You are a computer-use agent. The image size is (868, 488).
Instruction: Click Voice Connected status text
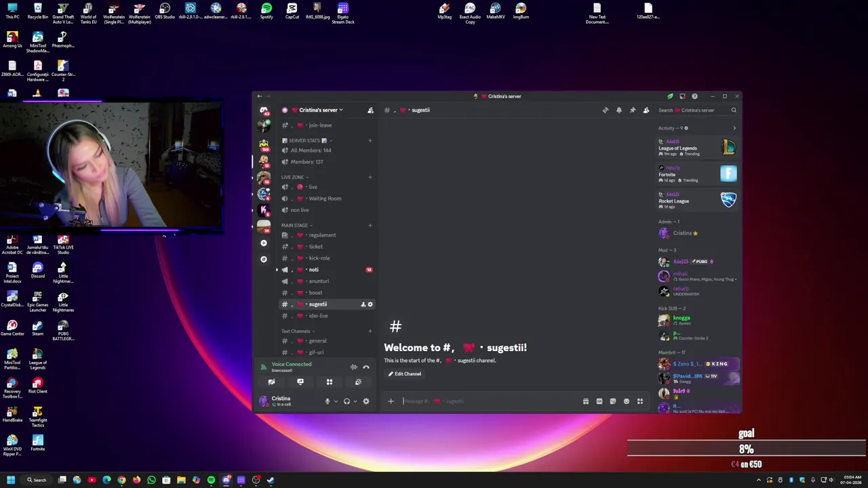click(292, 364)
